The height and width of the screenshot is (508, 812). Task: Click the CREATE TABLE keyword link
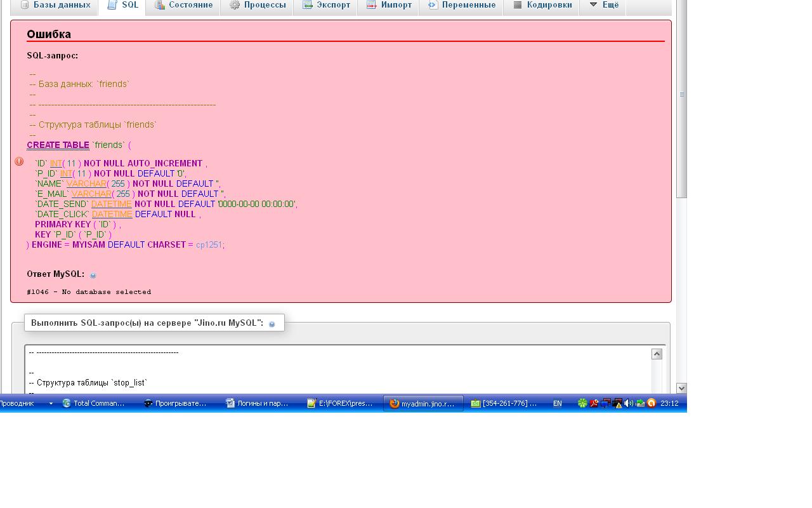58,145
